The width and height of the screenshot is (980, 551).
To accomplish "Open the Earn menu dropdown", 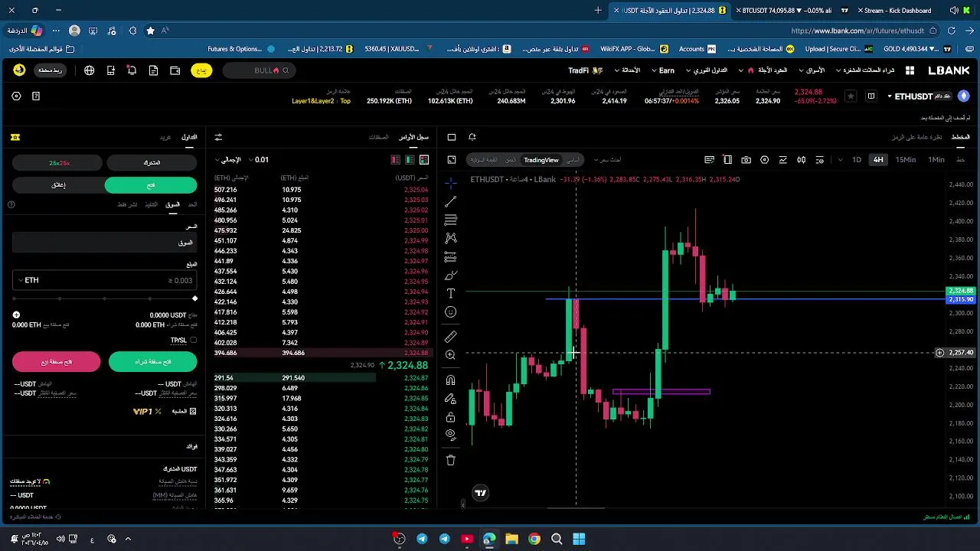I will [663, 70].
